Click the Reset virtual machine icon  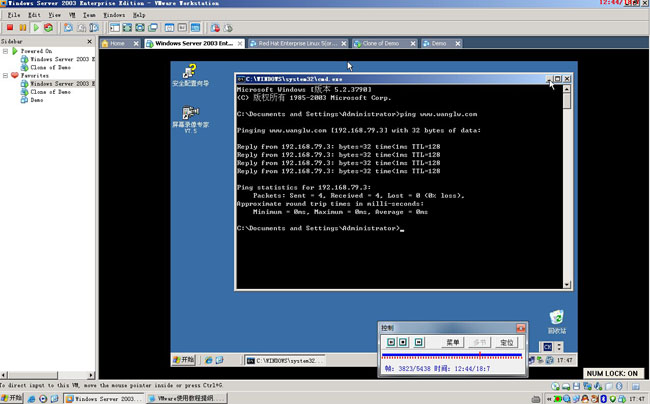point(49,28)
